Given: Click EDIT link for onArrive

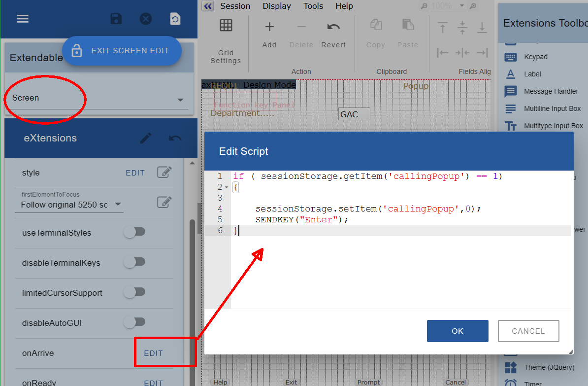Looking at the screenshot, I should point(153,353).
